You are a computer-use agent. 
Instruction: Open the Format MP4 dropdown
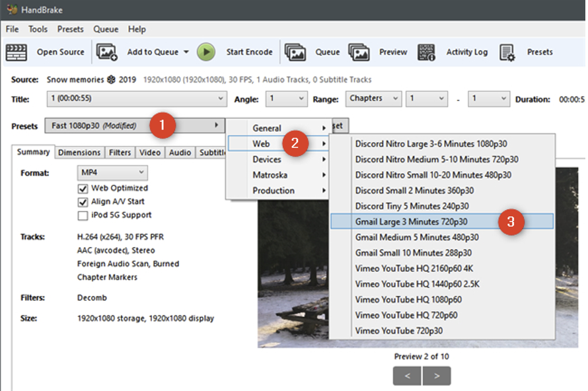pyautogui.click(x=112, y=173)
